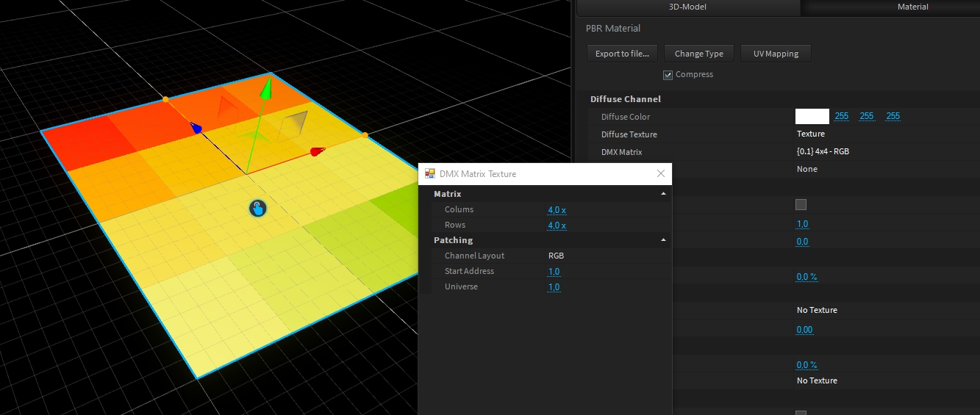
Task: Click the UV Mapping button
Action: pos(775,54)
